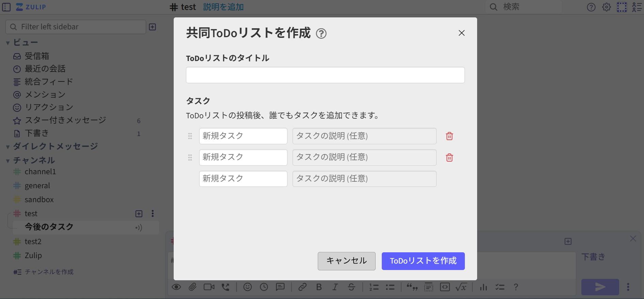Click the send message button

pyautogui.click(x=600, y=287)
